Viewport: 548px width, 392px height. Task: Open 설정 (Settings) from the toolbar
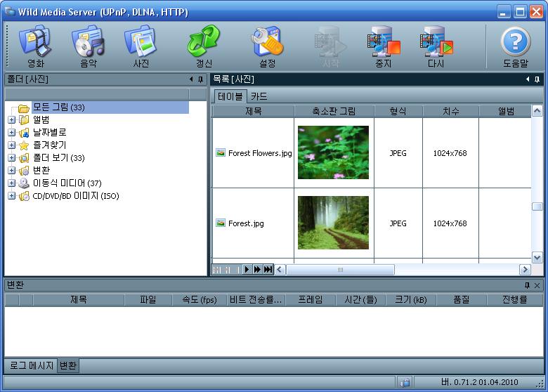pos(268,46)
